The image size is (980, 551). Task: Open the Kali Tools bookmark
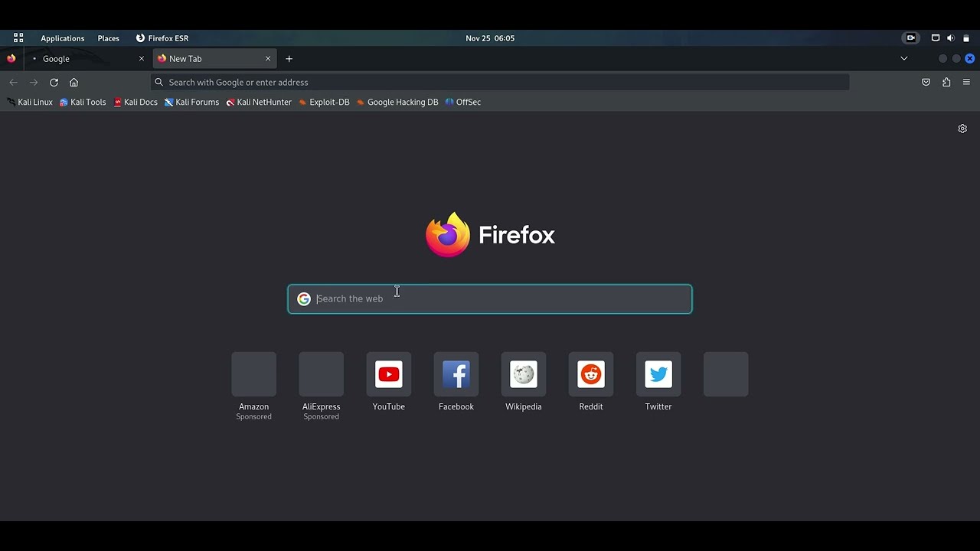(83, 102)
